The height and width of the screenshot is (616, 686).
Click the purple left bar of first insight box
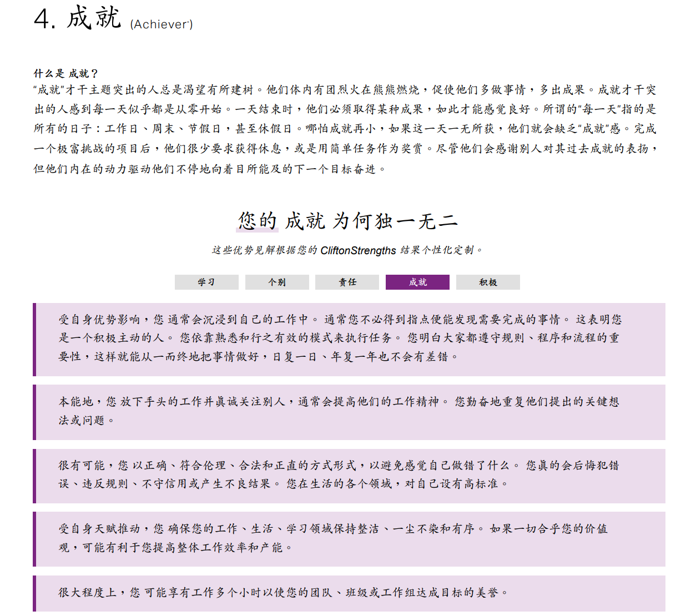(x=34, y=339)
